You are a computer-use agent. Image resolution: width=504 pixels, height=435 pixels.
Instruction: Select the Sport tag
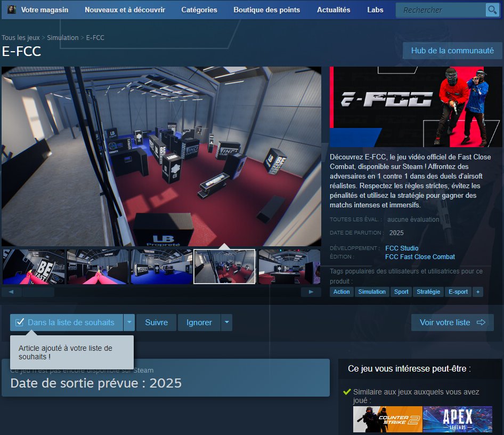tap(401, 292)
